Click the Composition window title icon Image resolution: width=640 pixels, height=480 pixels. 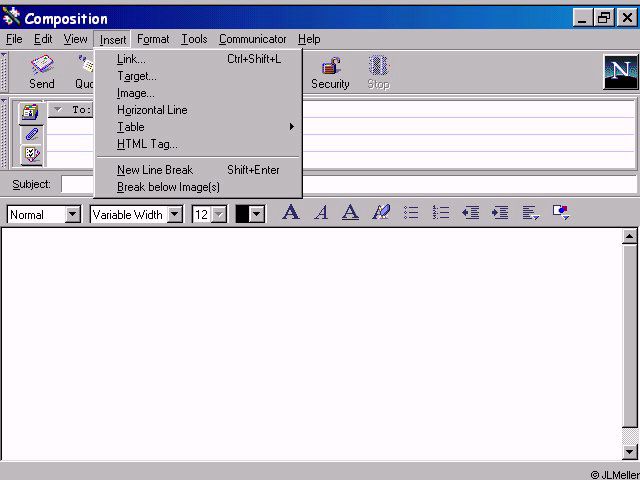tap(11, 18)
